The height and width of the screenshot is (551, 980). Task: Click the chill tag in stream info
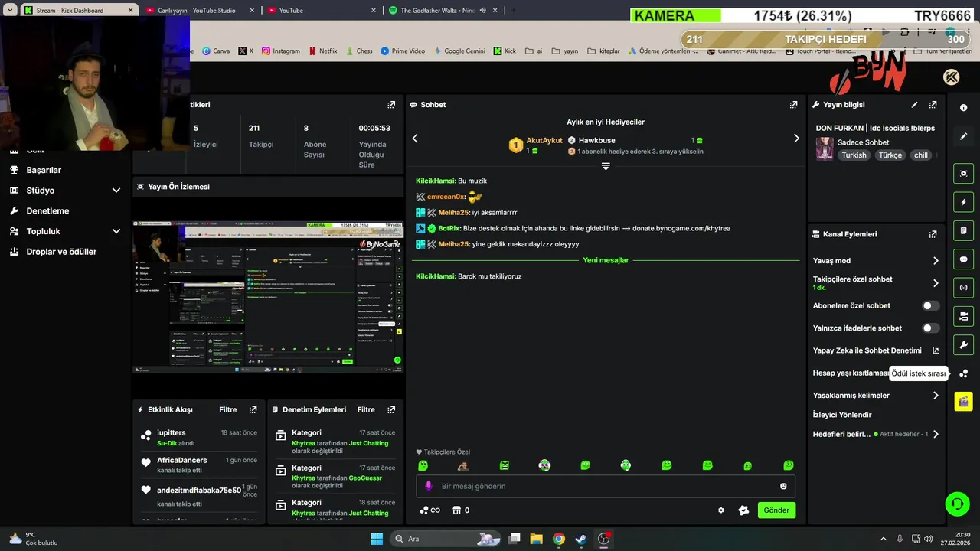[x=920, y=155]
